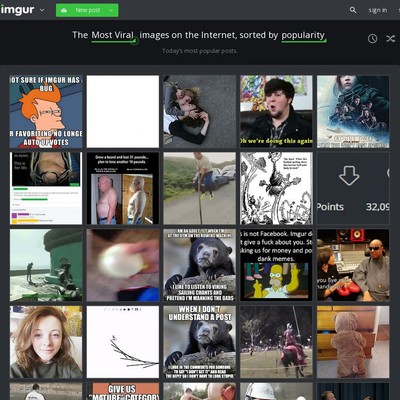This screenshot has height=400, width=400.
Task: Open 'When I don't understand a post' meme
Action: pos(199,342)
